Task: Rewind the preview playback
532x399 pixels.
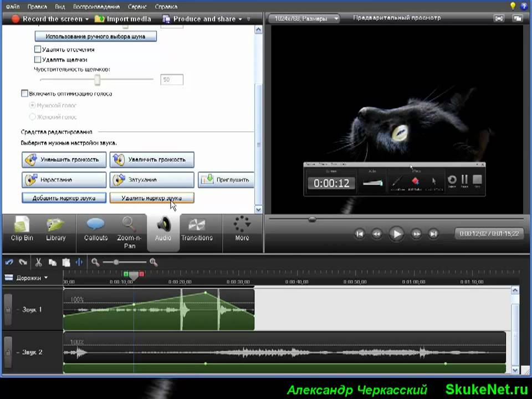Action: [377, 234]
